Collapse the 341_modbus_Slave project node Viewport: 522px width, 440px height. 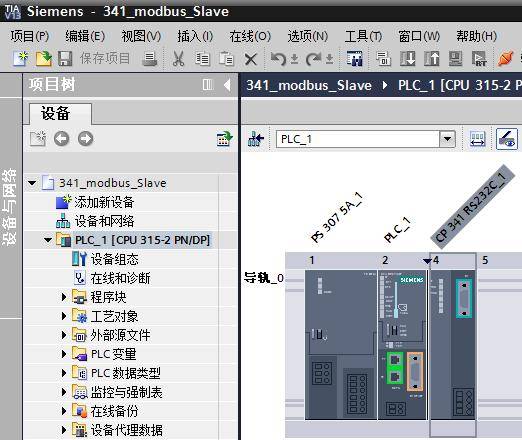pyautogui.click(x=32, y=183)
